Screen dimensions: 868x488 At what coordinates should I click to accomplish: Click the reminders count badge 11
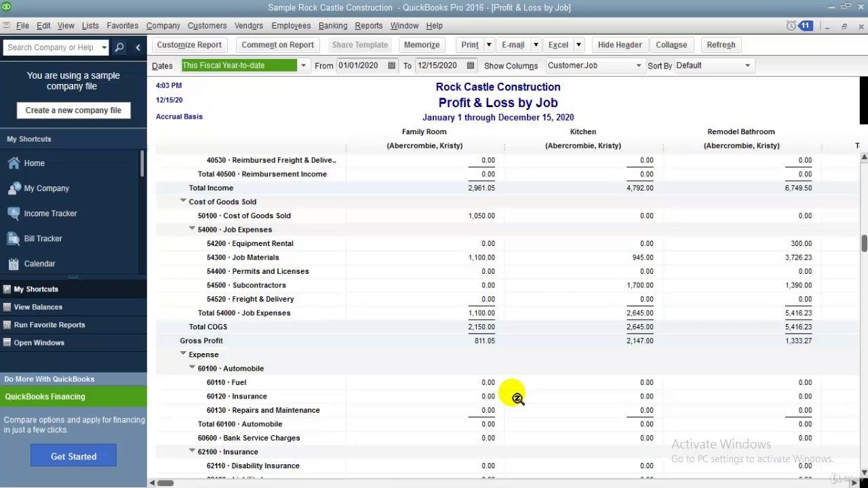click(805, 26)
